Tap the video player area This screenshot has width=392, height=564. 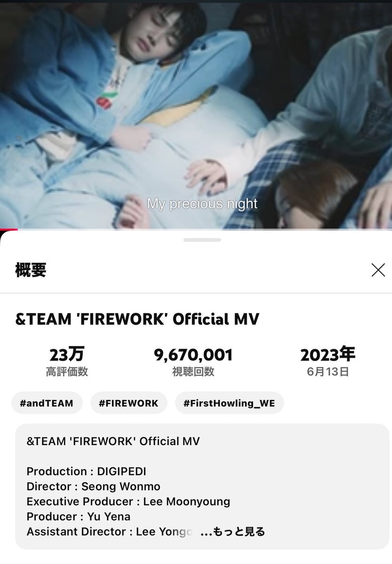point(196,115)
